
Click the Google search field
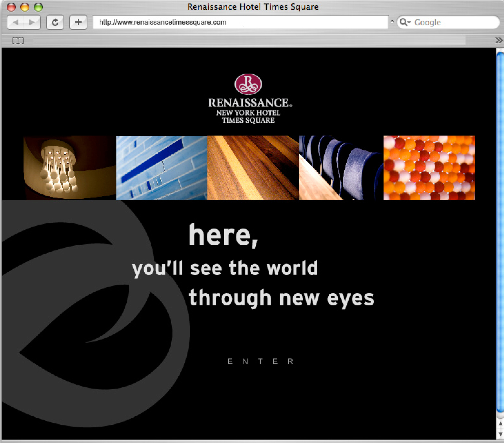pos(448,22)
